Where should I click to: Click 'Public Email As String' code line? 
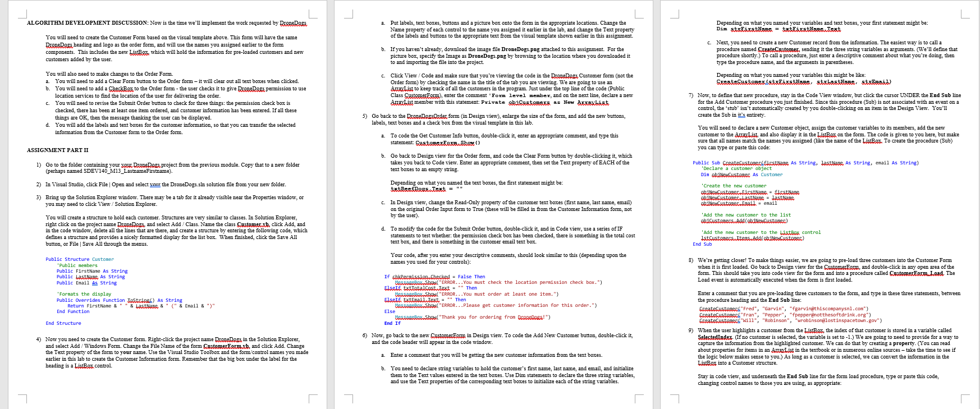[x=86, y=283]
